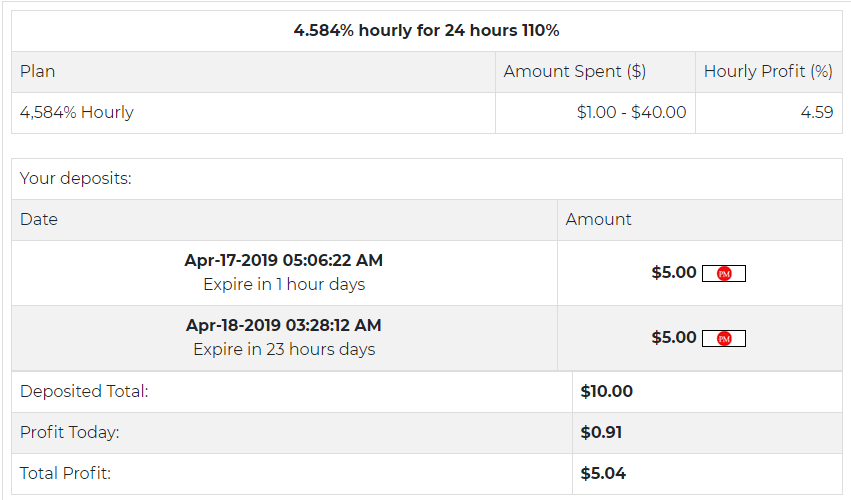Viewport: 851px width, 500px height.
Task: Click the plan title '4.584% hourly for 24 hours 110%'
Action: tap(426, 31)
